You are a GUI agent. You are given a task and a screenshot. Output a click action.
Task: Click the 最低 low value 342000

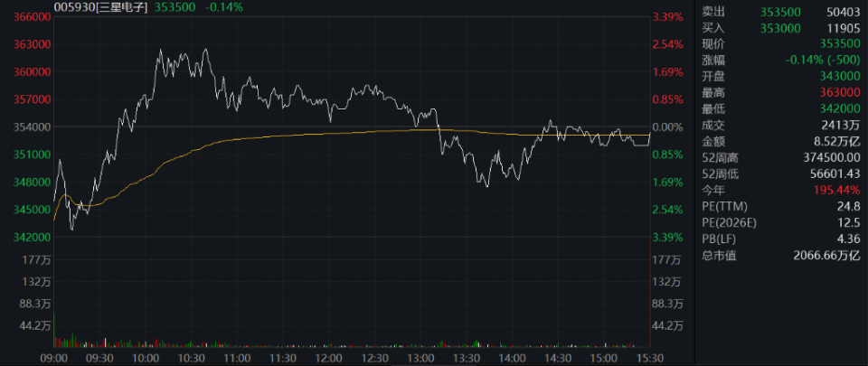pos(840,109)
